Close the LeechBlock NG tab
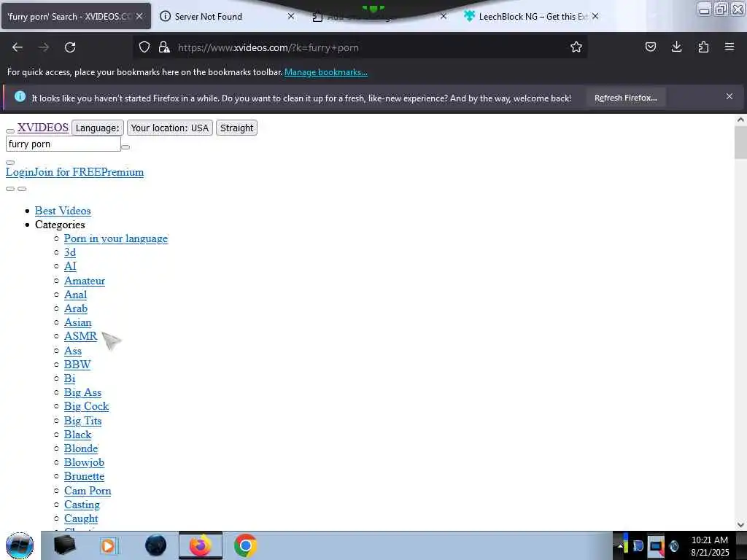This screenshot has width=747, height=560. tap(595, 16)
